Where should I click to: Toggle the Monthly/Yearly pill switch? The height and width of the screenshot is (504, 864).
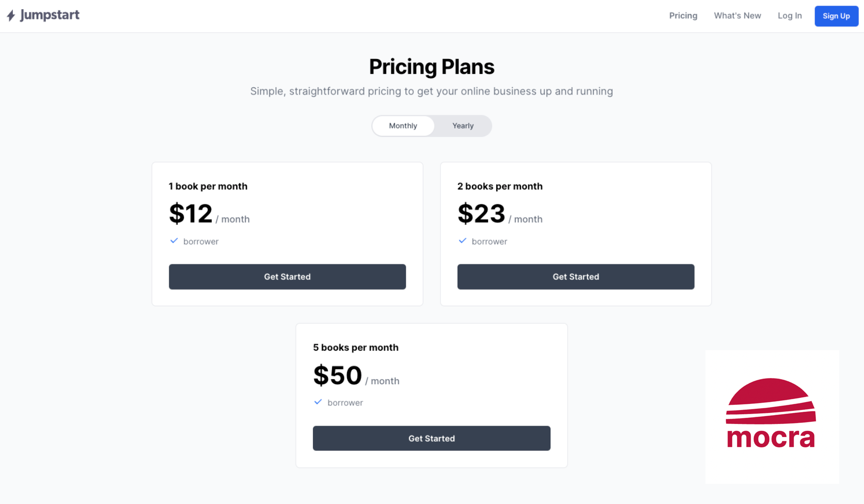click(x=432, y=125)
